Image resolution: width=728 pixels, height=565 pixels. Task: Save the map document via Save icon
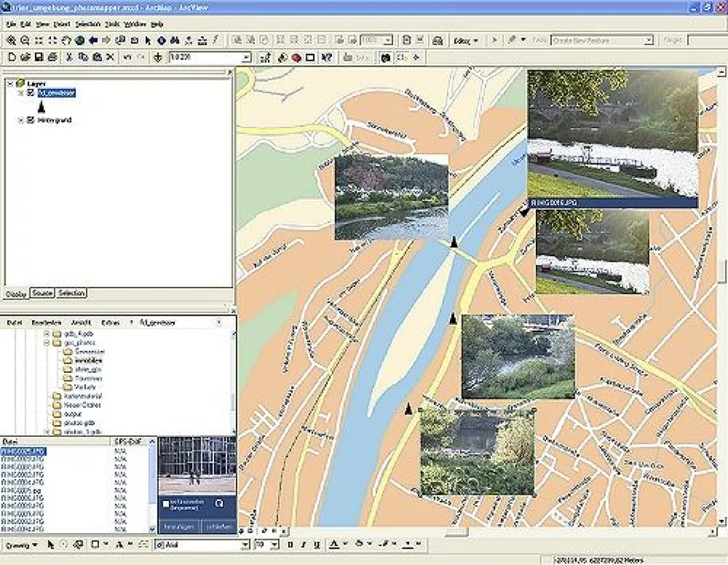[x=38, y=57]
